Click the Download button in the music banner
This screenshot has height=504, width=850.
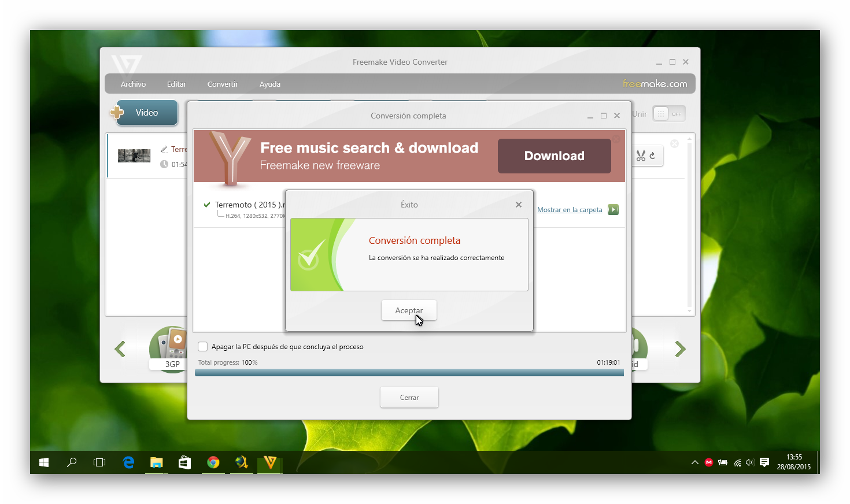(554, 156)
